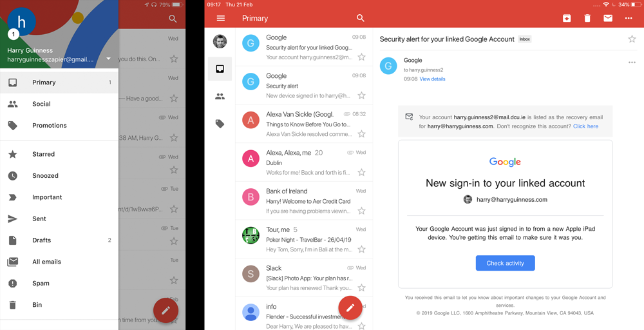
Task: Tap the profile photo in iPad sidebar
Action: [x=220, y=41]
